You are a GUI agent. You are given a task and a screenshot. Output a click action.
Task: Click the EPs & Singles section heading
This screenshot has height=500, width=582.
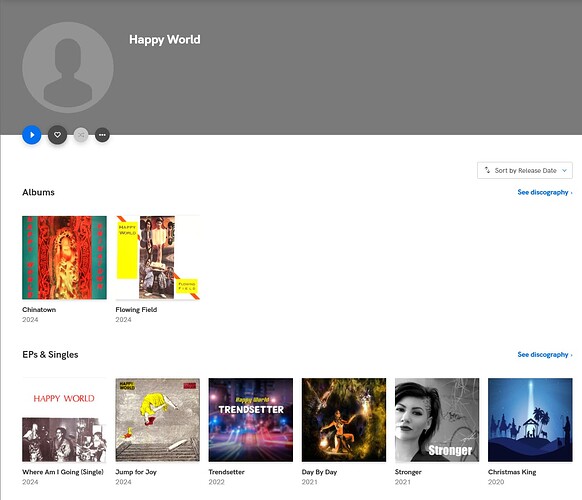coord(50,354)
